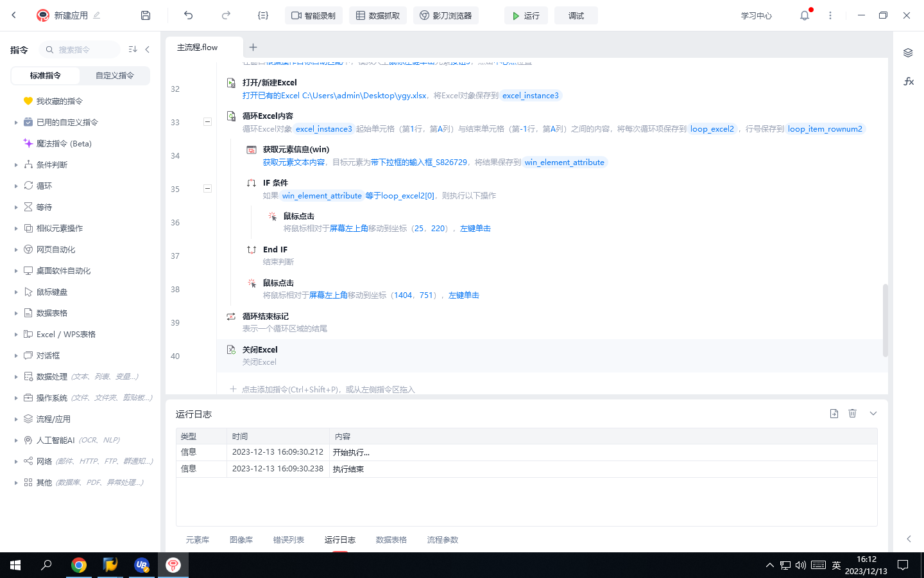The image size is (924, 578).
Task: Switch to the 流程参数 tab
Action: click(x=443, y=540)
